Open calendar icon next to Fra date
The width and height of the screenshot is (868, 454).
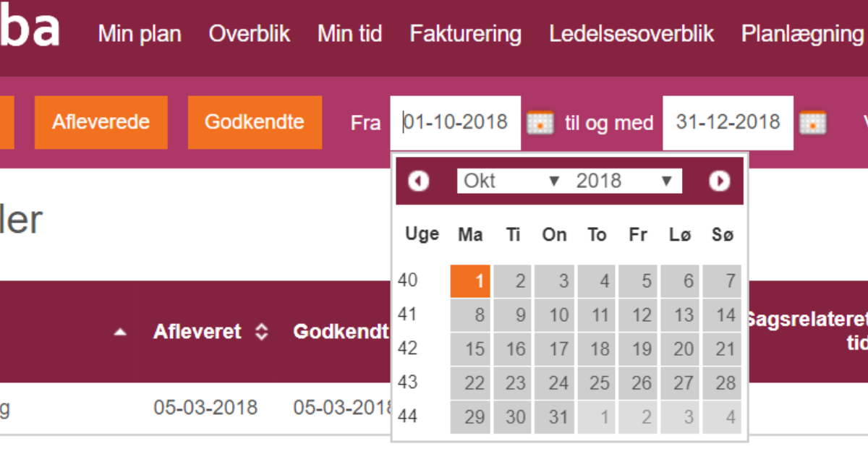tap(540, 123)
